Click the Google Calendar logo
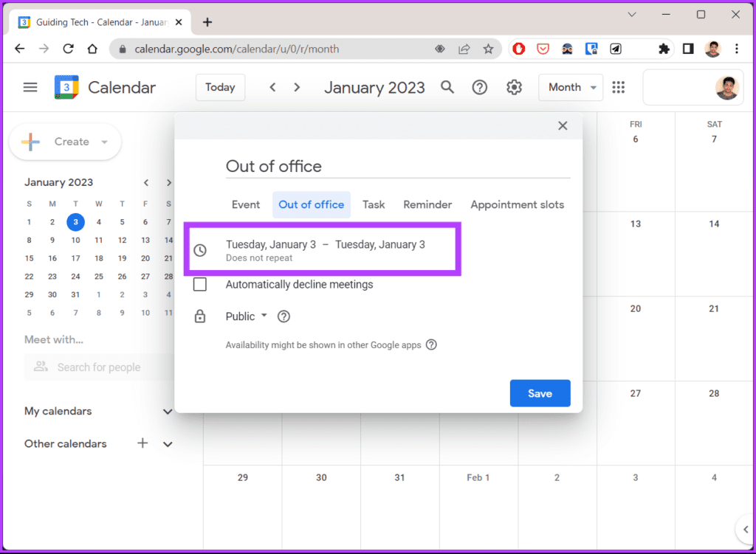 tap(66, 87)
